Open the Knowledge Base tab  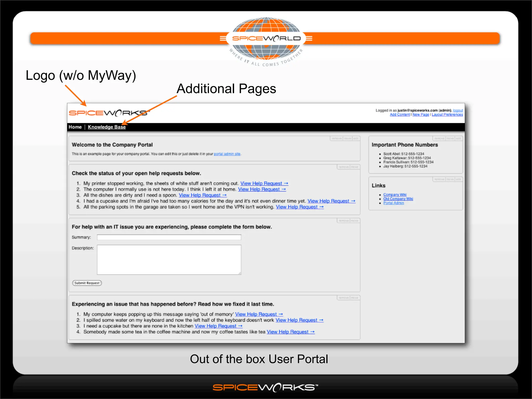(x=107, y=127)
